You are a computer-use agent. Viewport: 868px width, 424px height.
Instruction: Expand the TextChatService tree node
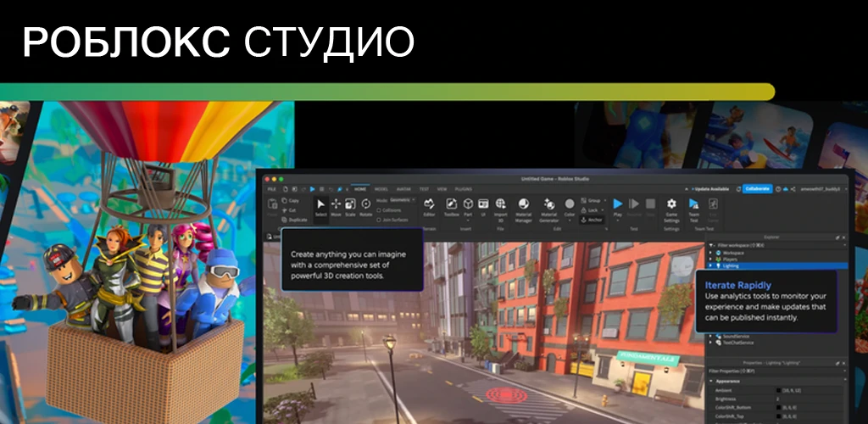[710, 343]
